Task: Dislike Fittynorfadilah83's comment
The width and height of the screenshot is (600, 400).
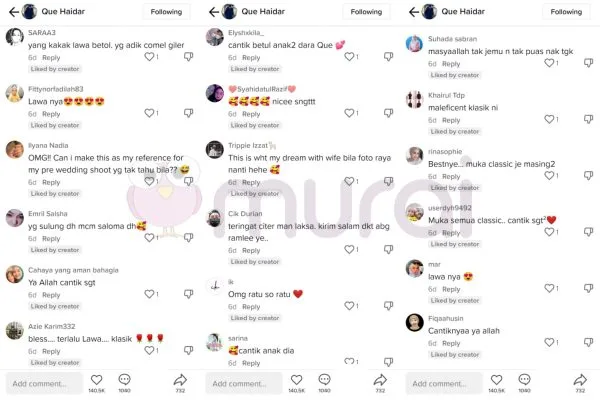Action: tap(188, 113)
